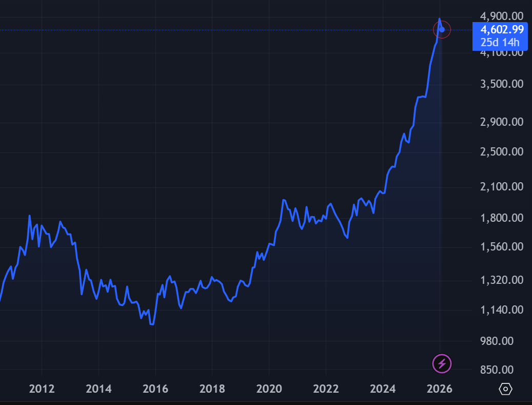Open chart settings via hexagon icon
The height and width of the screenshot is (405, 532).
505,389
